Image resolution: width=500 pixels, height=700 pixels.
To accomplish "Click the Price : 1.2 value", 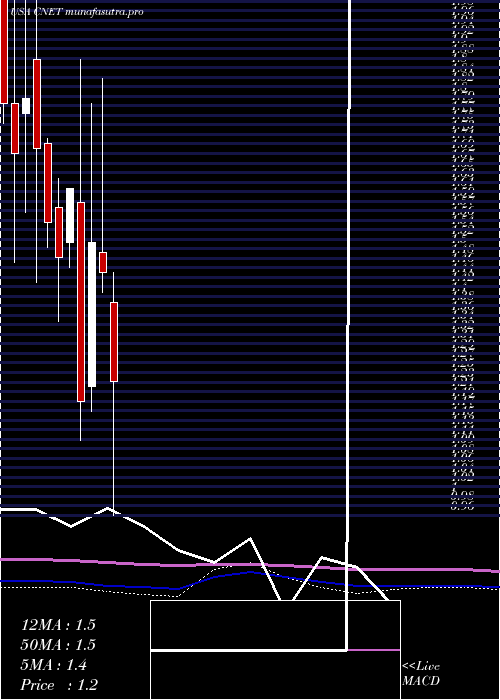I will pos(59,685).
